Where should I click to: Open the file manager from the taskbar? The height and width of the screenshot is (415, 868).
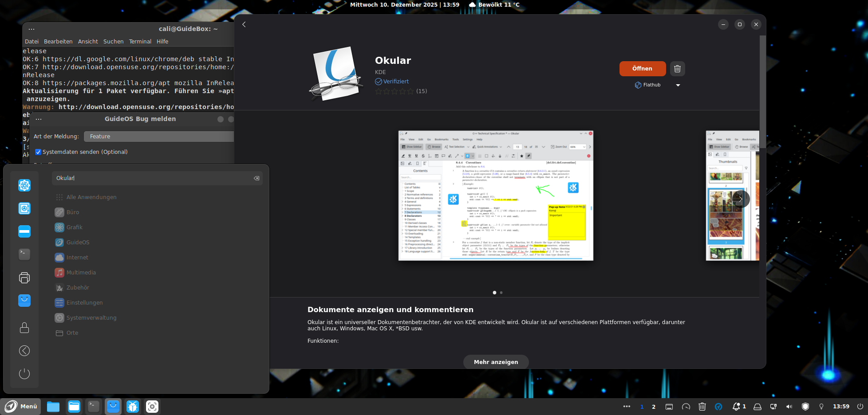(x=53, y=407)
